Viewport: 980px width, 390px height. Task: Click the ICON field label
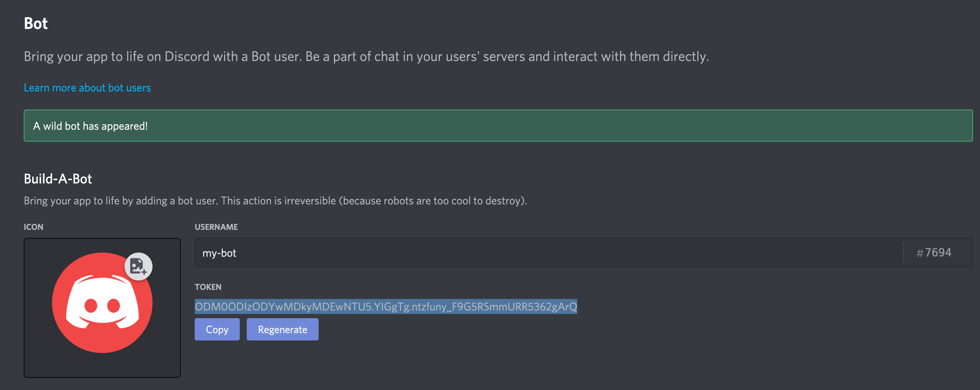click(34, 227)
